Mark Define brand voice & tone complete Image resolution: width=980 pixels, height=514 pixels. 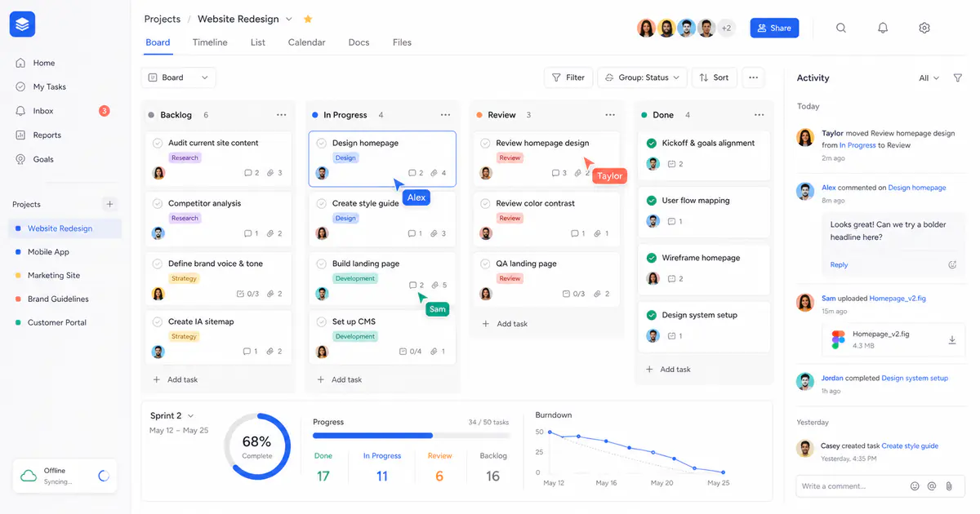click(x=158, y=264)
